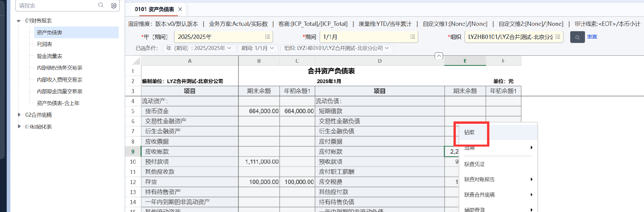The height and width of the screenshot is (212, 644).
Task: Open the 组织 selected condition dropdown
Action: click(x=336, y=48)
